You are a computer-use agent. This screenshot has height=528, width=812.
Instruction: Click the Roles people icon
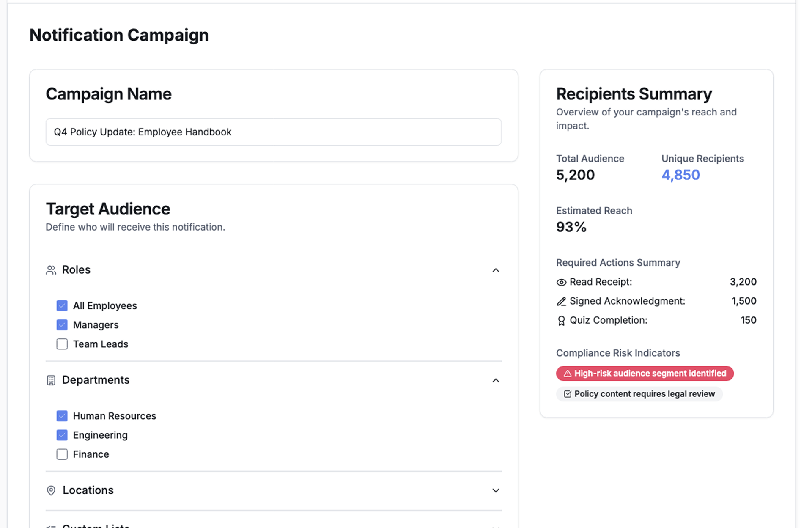[x=51, y=270]
